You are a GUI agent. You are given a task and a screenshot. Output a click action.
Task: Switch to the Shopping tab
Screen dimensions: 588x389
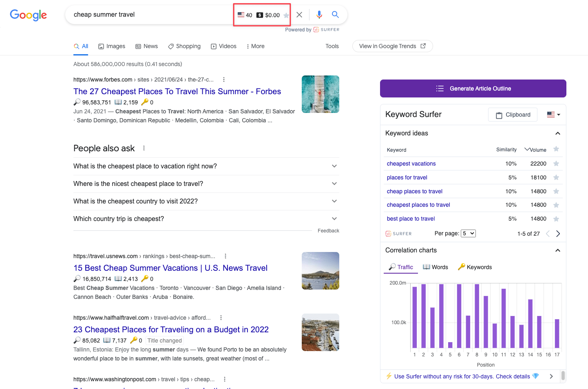[184, 46]
